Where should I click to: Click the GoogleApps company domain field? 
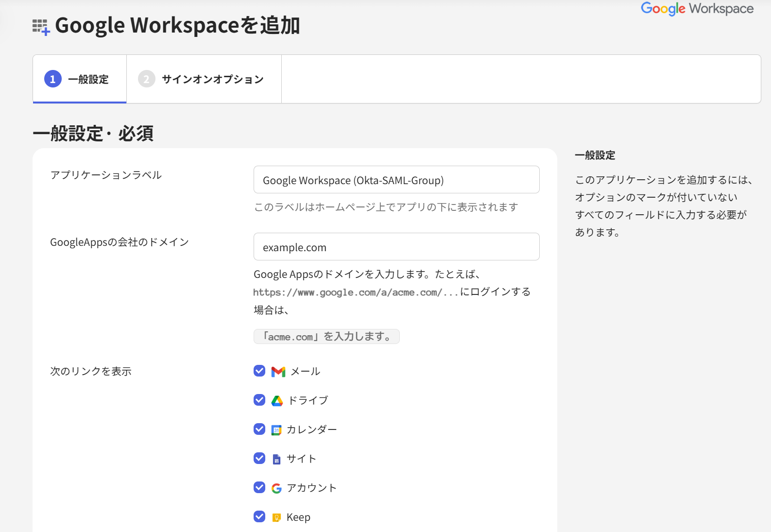tap(396, 247)
